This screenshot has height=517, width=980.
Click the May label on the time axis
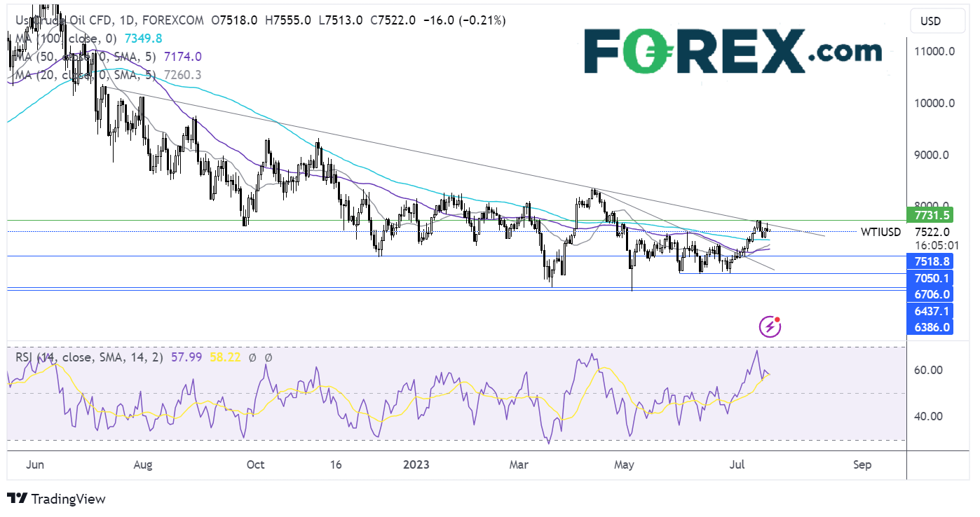624,464
